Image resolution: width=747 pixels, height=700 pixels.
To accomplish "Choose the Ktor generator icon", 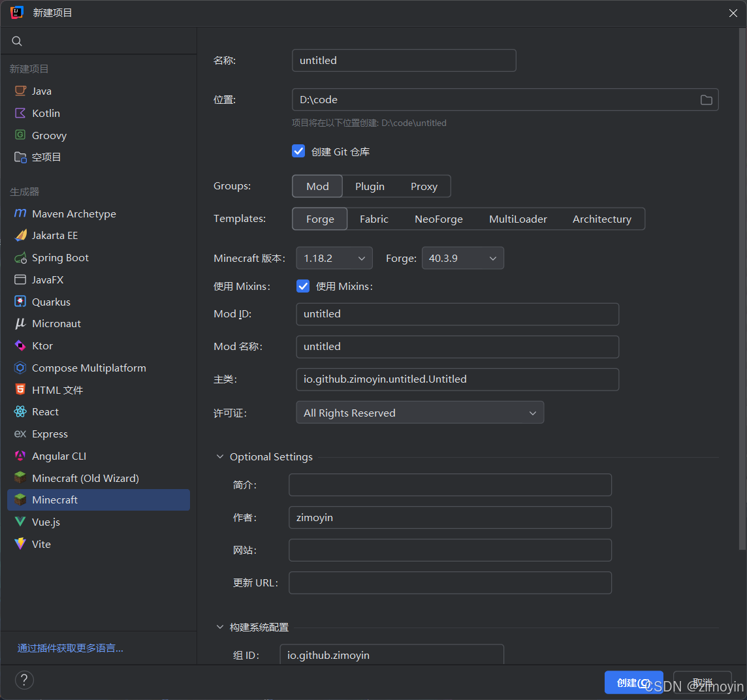I will [20, 345].
